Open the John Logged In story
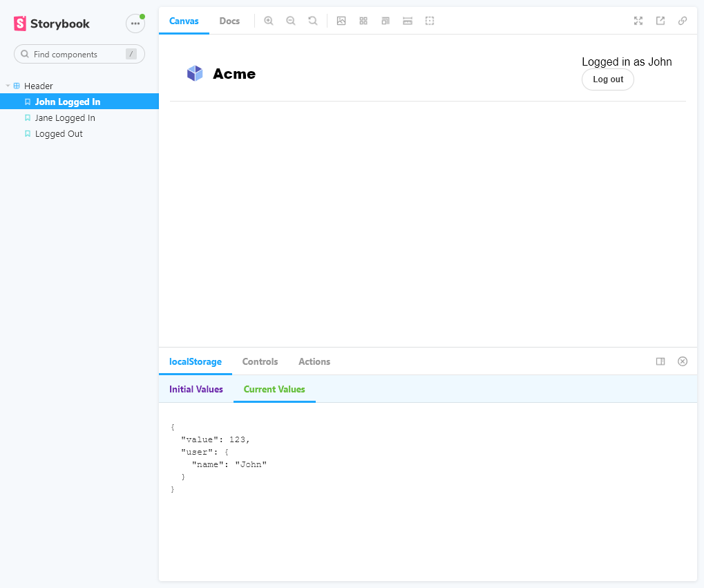Image resolution: width=704 pixels, height=588 pixels. coord(79,102)
